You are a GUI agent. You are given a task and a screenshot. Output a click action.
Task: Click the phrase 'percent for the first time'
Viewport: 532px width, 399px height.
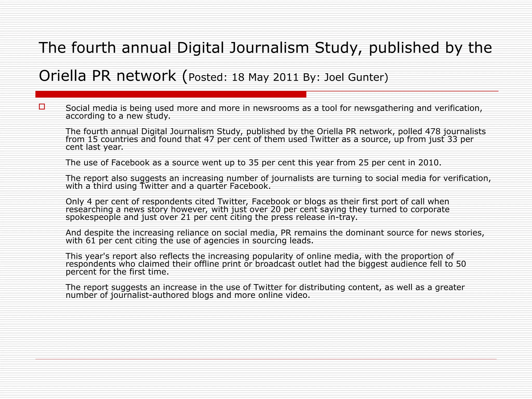coord(117,272)
